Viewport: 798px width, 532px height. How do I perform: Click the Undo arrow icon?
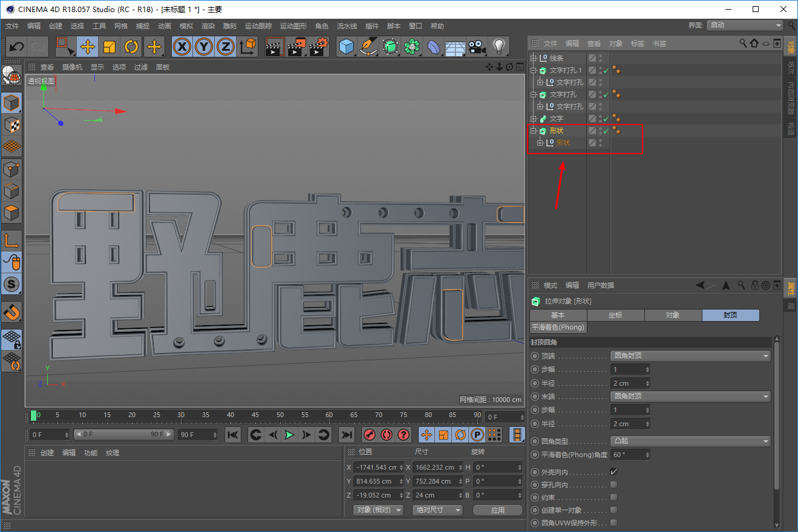pyautogui.click(x=16, y=47)
